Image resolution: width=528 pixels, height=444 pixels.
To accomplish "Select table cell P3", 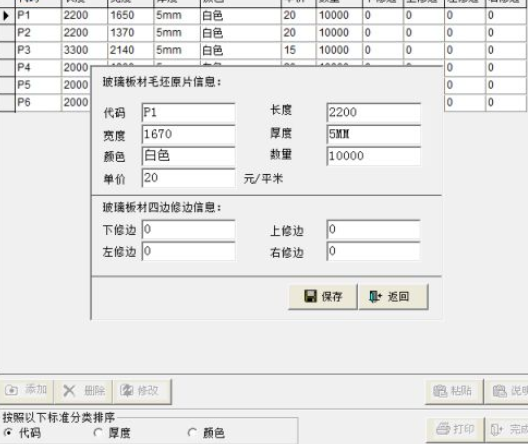I will coord(38,50).
